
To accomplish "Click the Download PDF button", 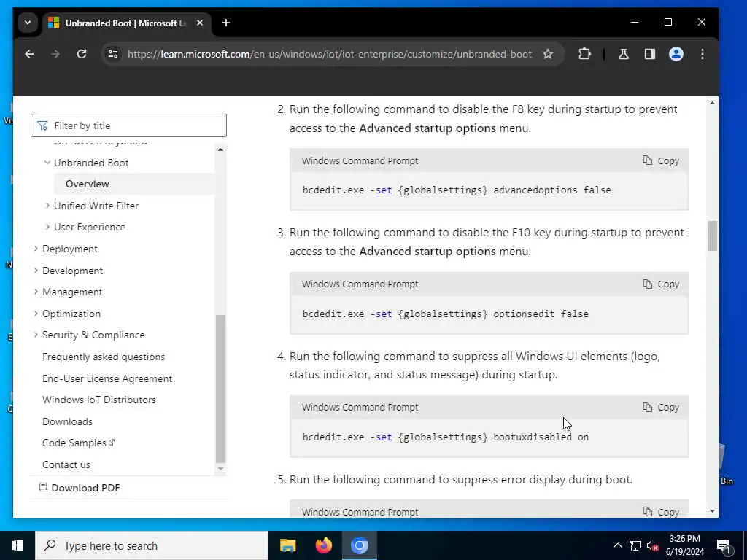I will click(80, 488).
